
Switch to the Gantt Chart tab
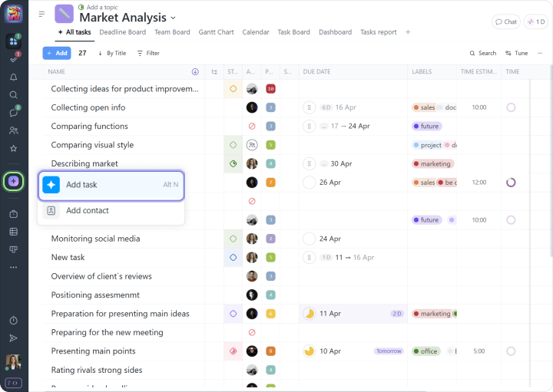click(x=216, y=32)
